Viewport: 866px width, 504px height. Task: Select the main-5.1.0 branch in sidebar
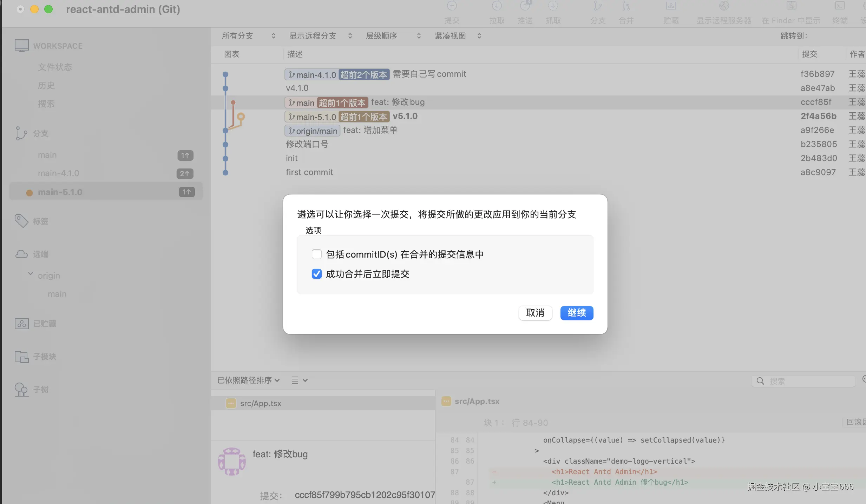tap(106, 192)
